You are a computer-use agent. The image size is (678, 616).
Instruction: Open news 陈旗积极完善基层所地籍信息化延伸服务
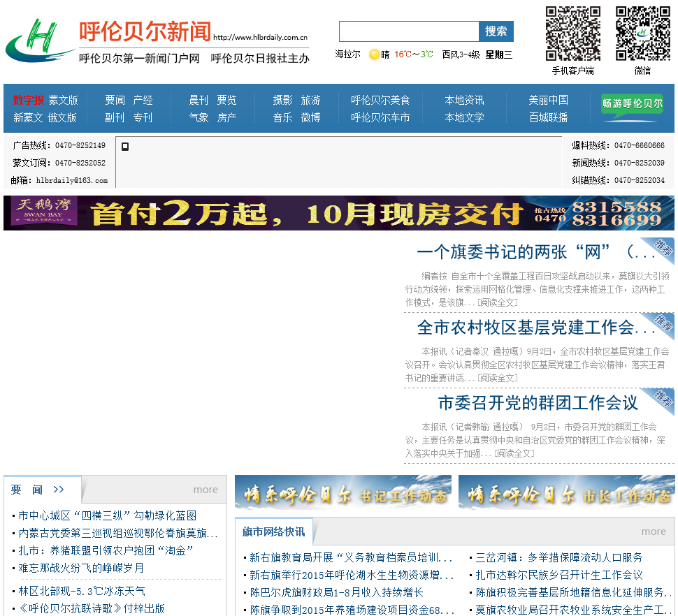pyautogui.click(x=574, y=593)
